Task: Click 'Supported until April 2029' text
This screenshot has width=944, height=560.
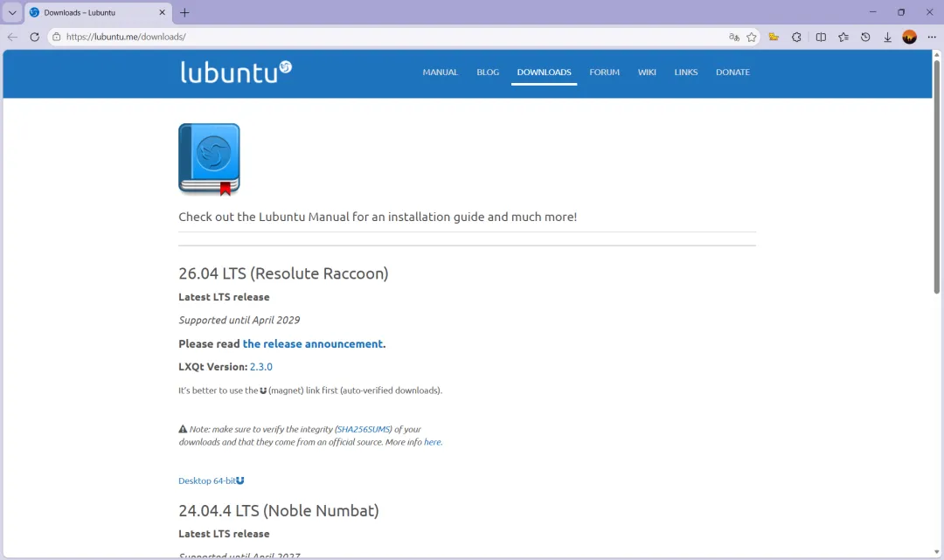Action: (239, 321)
